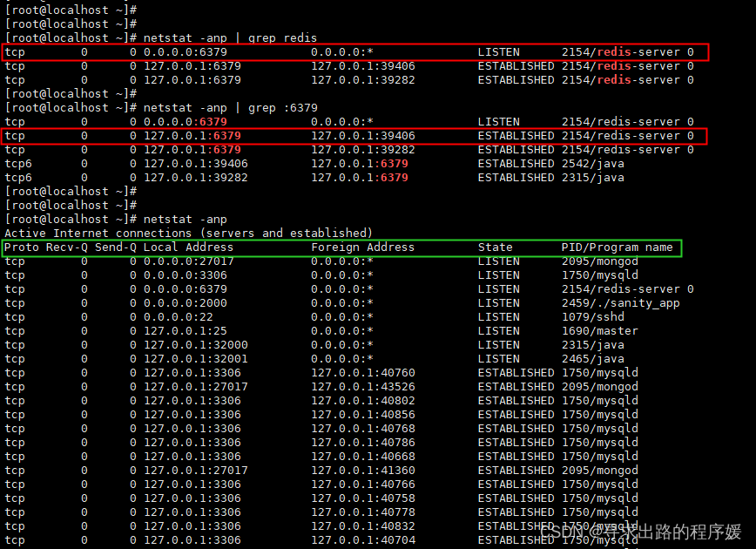Select local address 0.0.0.0:22
The height and width of the screenshot is (549, 756).
[x=178, y=317]
